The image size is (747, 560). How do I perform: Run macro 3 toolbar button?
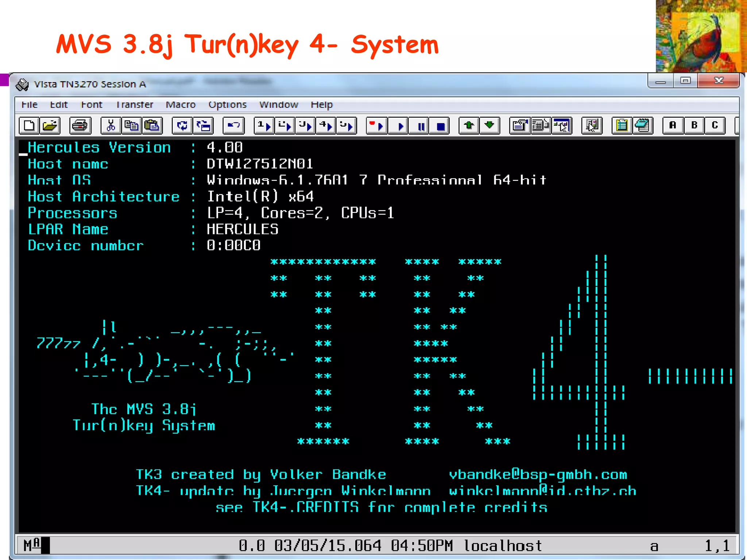(305, 126)
